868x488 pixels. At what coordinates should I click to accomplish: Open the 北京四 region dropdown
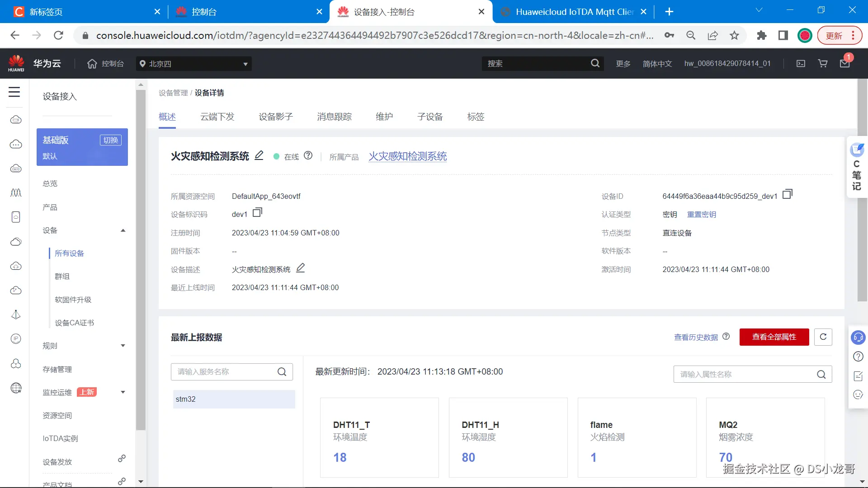(193, 64)
